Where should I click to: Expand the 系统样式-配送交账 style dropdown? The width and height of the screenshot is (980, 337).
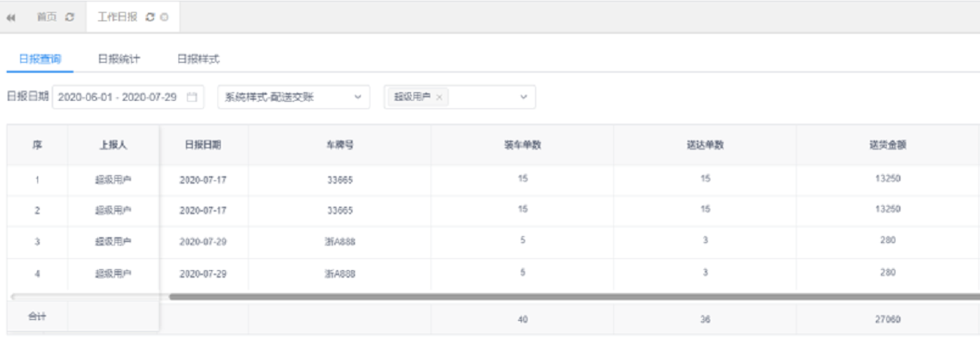pos(293,97)
